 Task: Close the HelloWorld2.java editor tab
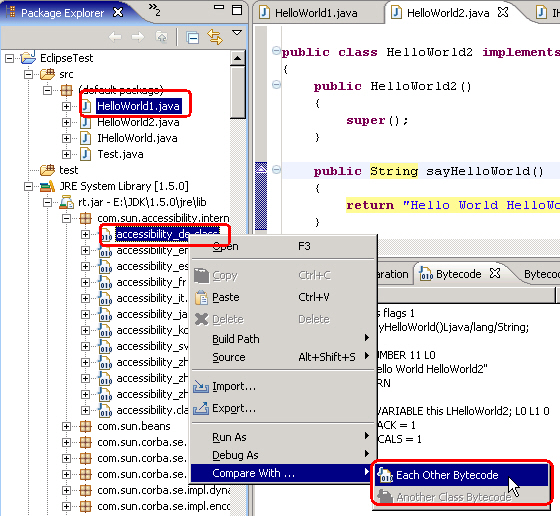click(x=503, y=12)
